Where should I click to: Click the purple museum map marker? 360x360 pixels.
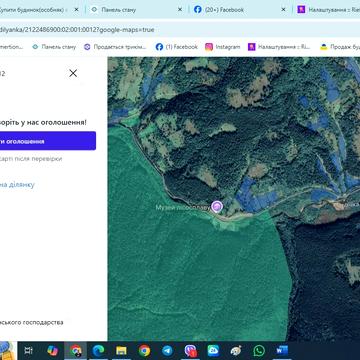pyautogui.click(x=217, y=207)
